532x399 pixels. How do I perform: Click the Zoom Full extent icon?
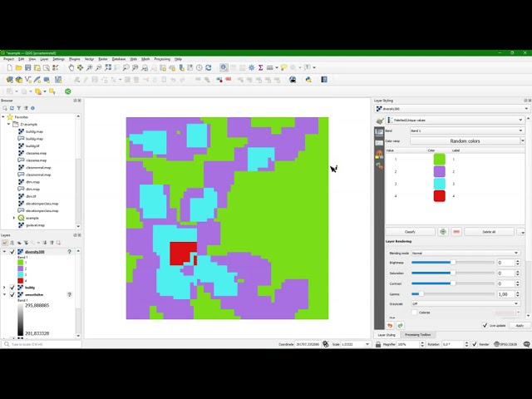click(x=108, y=67)
